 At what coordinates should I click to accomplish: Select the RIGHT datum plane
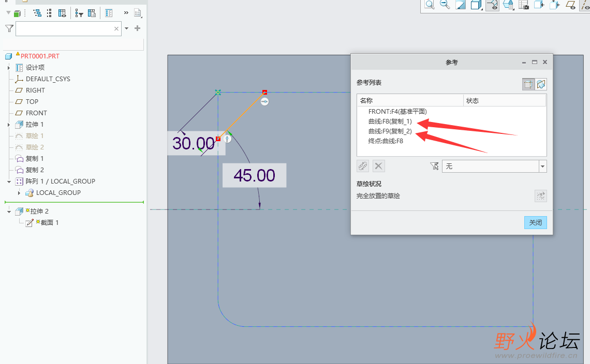tap(35, 90)
